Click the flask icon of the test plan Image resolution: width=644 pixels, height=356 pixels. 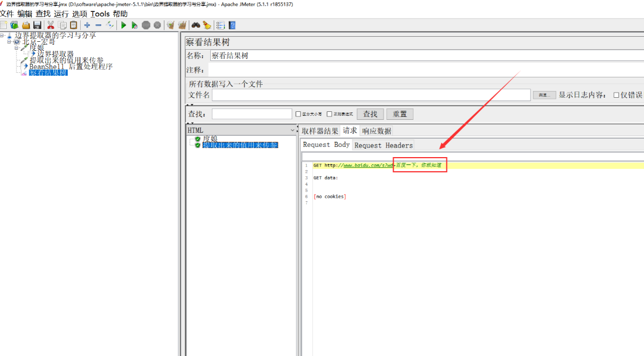click(x=10, y=36)
